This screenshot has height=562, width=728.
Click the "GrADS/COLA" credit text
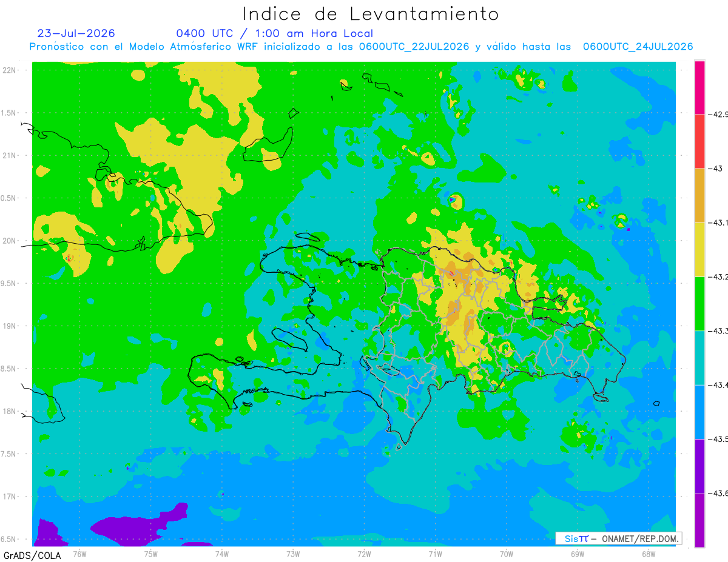(32, 555)
